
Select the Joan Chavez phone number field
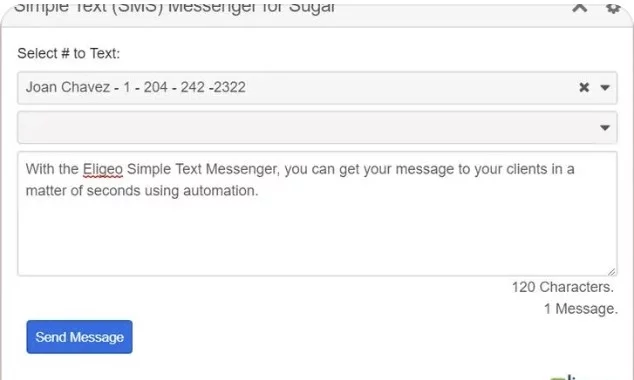[x=317, y=88]
